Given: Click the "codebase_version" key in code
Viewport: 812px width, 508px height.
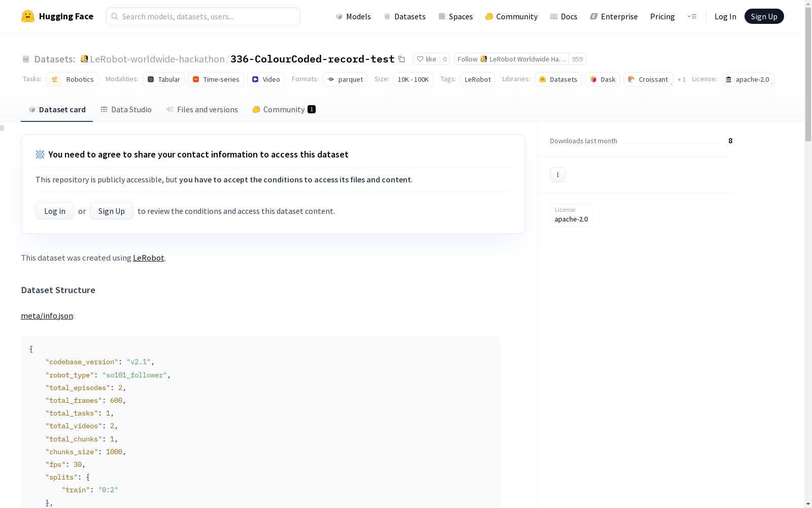Looking at the screenshot, I should [82, 362].
